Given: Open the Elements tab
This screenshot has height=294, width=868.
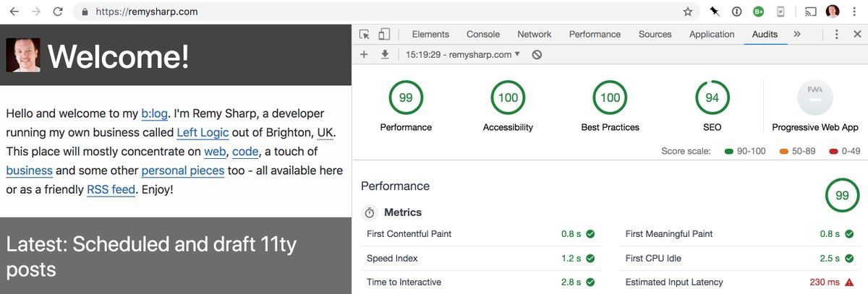Looking at the screenshot, I should click(x=430, y=34).
